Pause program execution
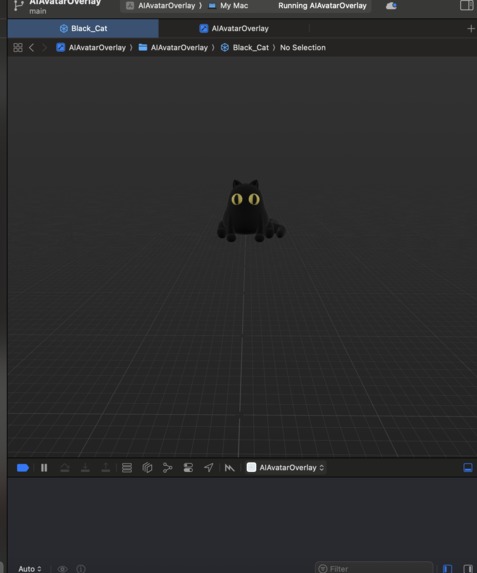The height and width of the screenshot is (573, 477). pos(44,468)
